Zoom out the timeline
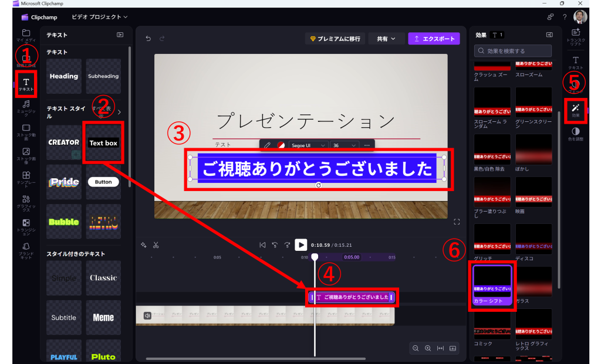 pos(416,348)
